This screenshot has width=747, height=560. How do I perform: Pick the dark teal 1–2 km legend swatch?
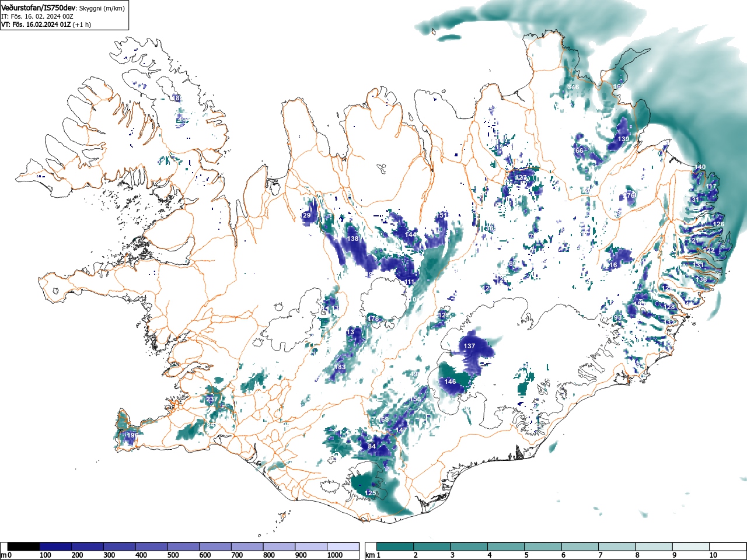click(395, 547)
